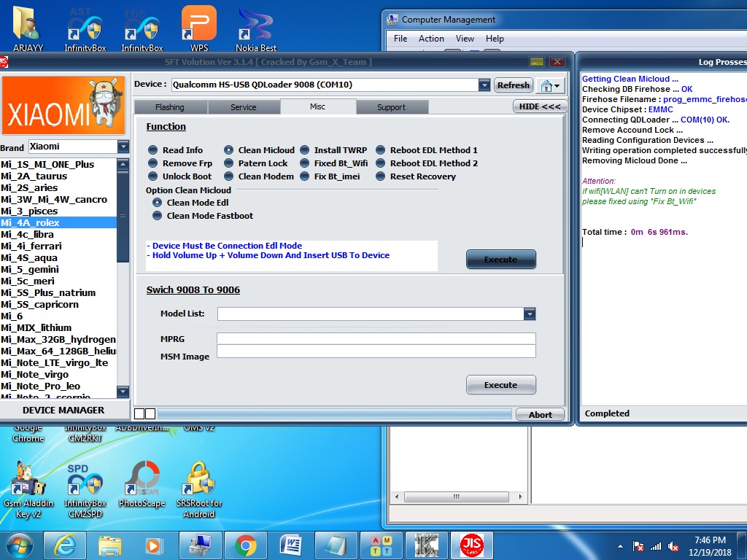The image size is (747, 560).
Task: Click Computer Management horizontal scrollbar thumb
Action: coord(457,497)
